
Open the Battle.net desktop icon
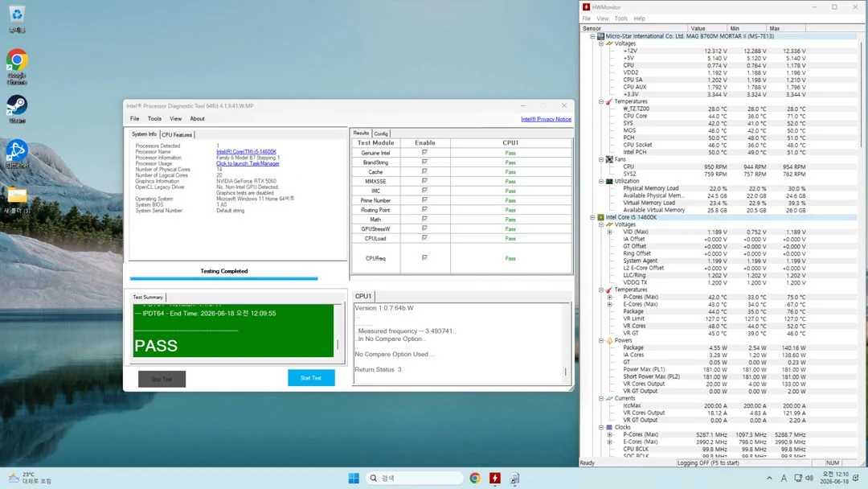click(x=17, y=154)
